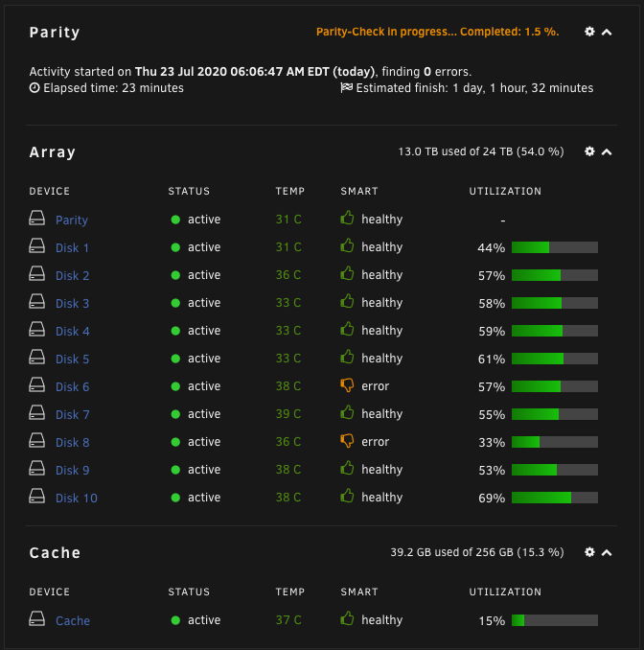Click the green status dot for Disk 10

point(175,498)
